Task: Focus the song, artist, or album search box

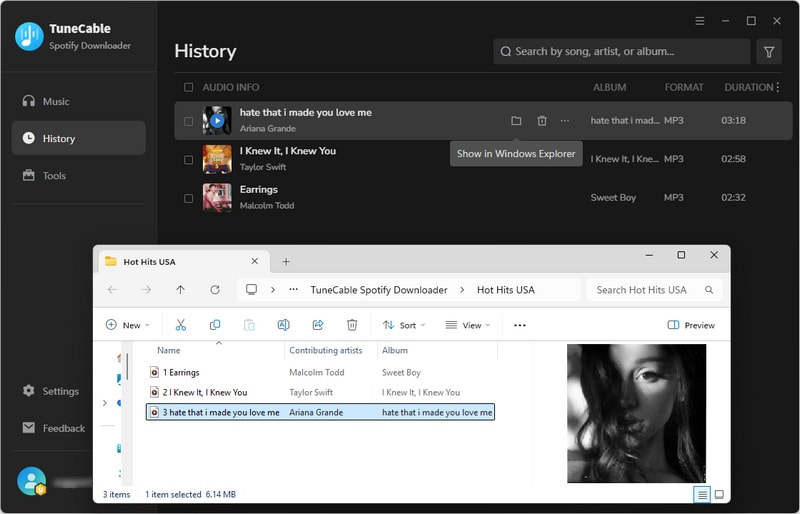Action: point(621,52)
